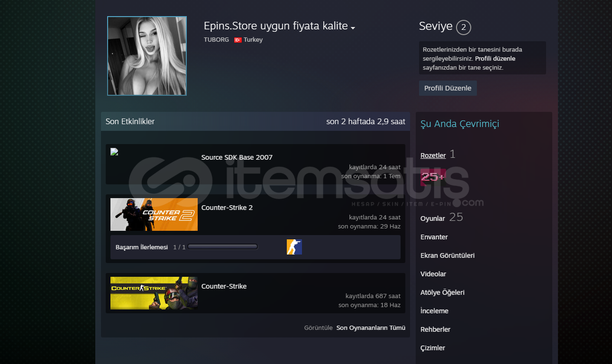View Son Oynananların Tümü
The width and height of the screenshot is (612, 364).
coord(371,328)
